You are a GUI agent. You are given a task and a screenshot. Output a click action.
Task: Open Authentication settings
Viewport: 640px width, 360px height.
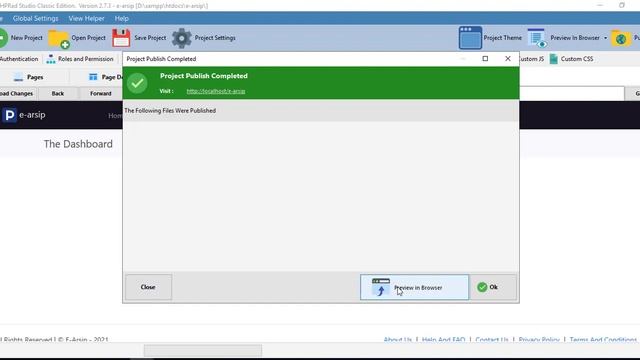(x=19, y=59)
